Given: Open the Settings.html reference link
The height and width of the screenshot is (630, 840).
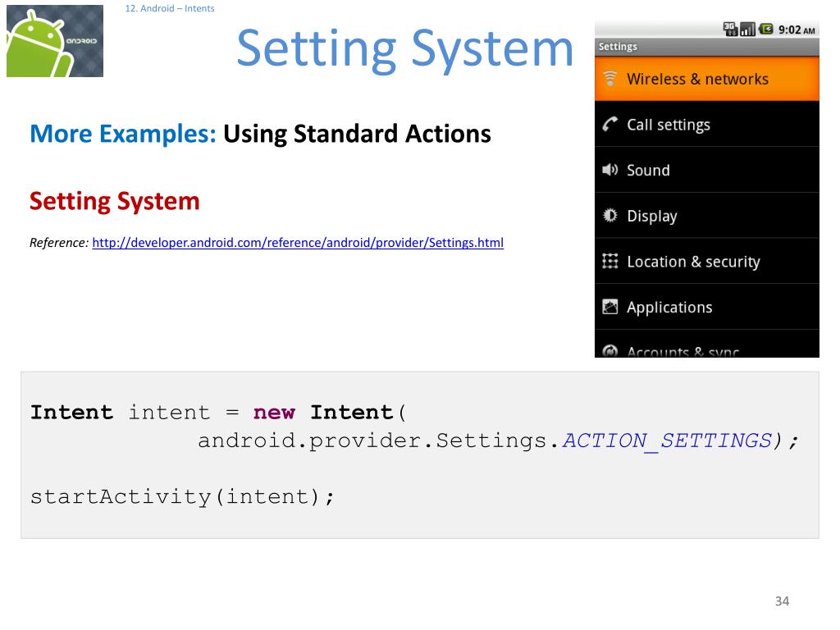Looking at the screenshot, I should pos(298,243).
